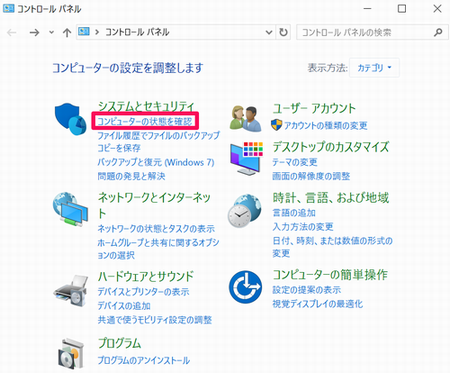Image resolution: width=450 pixels, height=373 pixels.
Task: Open デバイスの追加 link
Action: (x=124, y=306)
